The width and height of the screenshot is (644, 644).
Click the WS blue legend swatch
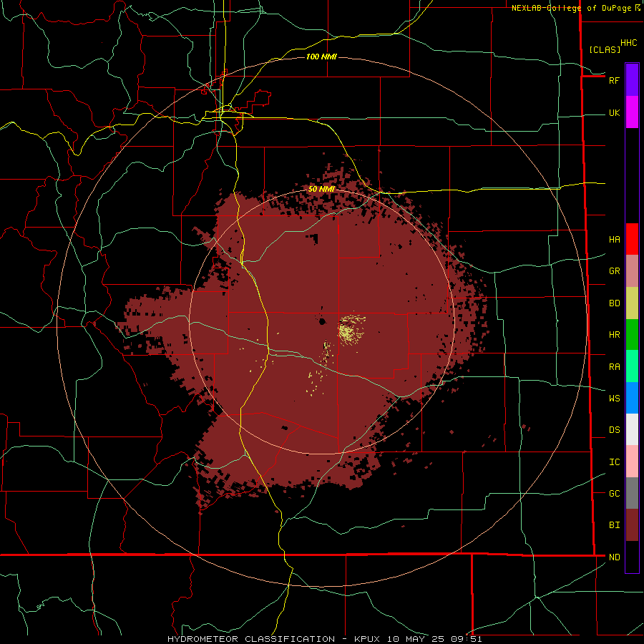[632, 398]
